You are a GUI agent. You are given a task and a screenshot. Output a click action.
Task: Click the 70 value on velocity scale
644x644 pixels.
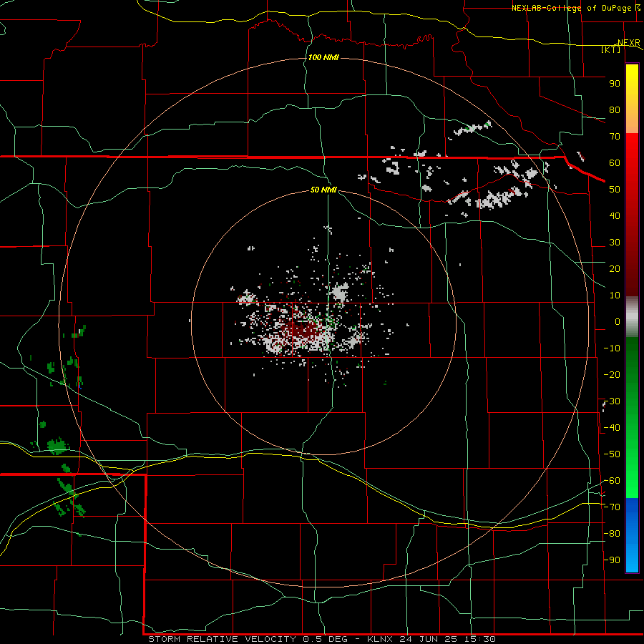(615, 137)
